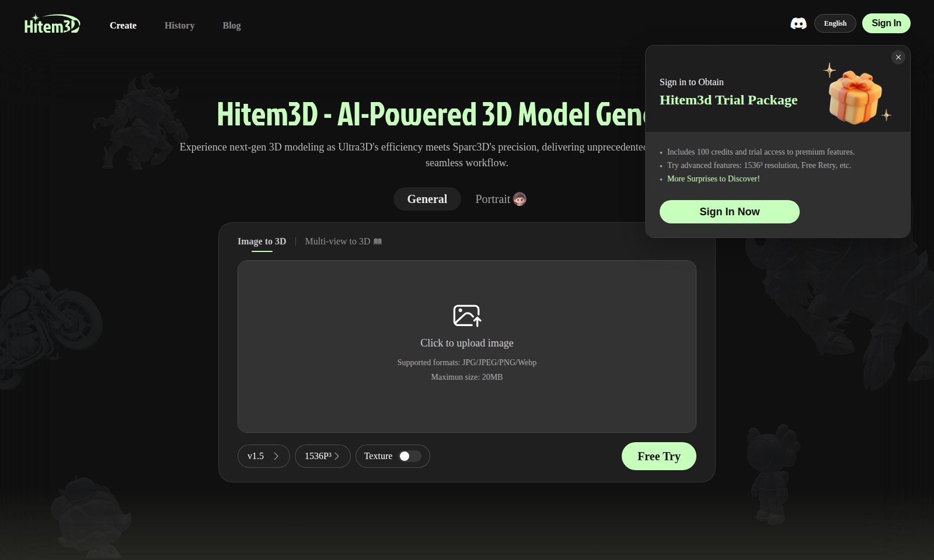Viewport: 934px width, 560px height.
Task: Switch to the Multi-view to 3D tab
Action: [338, 241]
